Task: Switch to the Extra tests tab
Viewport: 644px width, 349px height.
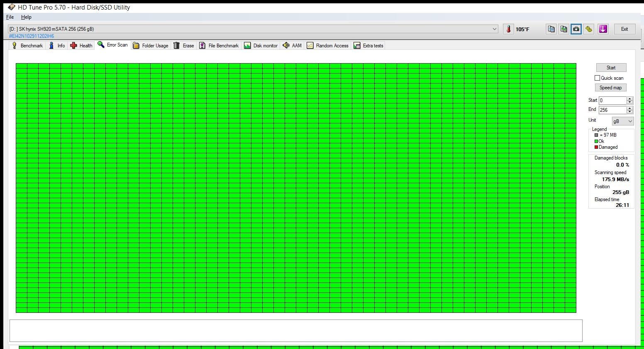Action: 368,46
